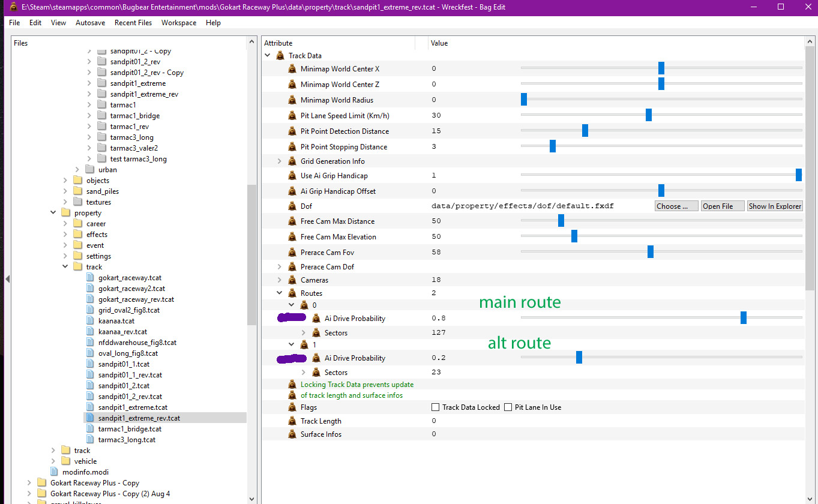Click the bag icon beside Pit Point Detection Distance
The width and height of the screenshot is (818, 504).
292,131
